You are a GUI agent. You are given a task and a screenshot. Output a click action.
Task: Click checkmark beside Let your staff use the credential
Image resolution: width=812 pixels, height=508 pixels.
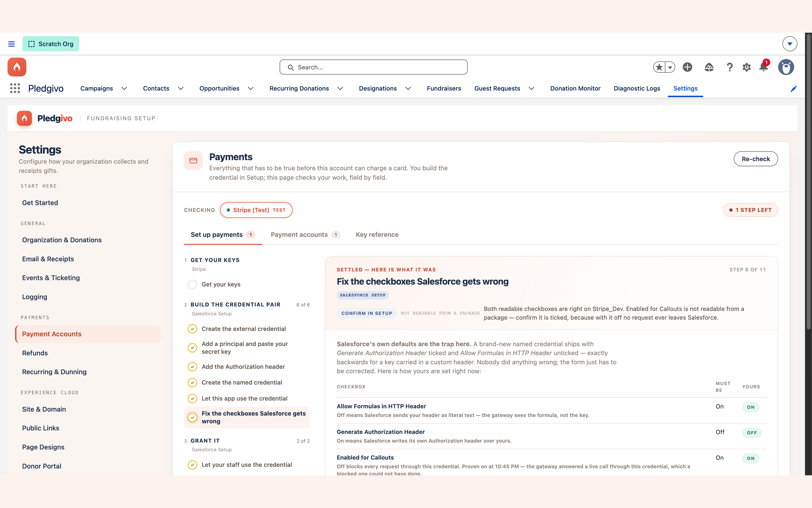(x=192, y=465)
